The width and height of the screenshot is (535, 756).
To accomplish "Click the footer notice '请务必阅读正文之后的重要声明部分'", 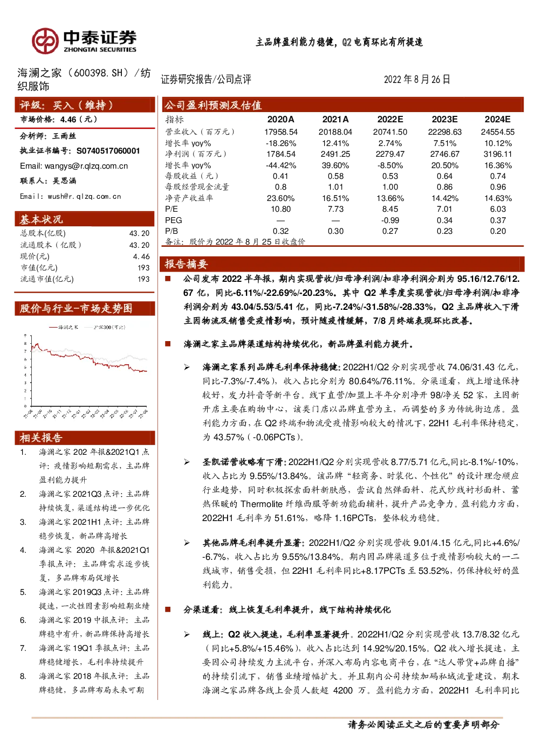I will point(424,725).
